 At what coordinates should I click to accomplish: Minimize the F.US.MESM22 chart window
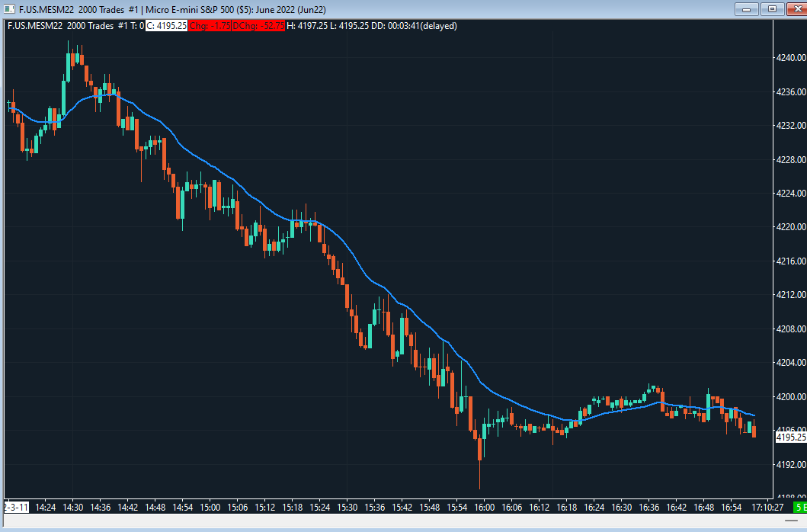746,8
